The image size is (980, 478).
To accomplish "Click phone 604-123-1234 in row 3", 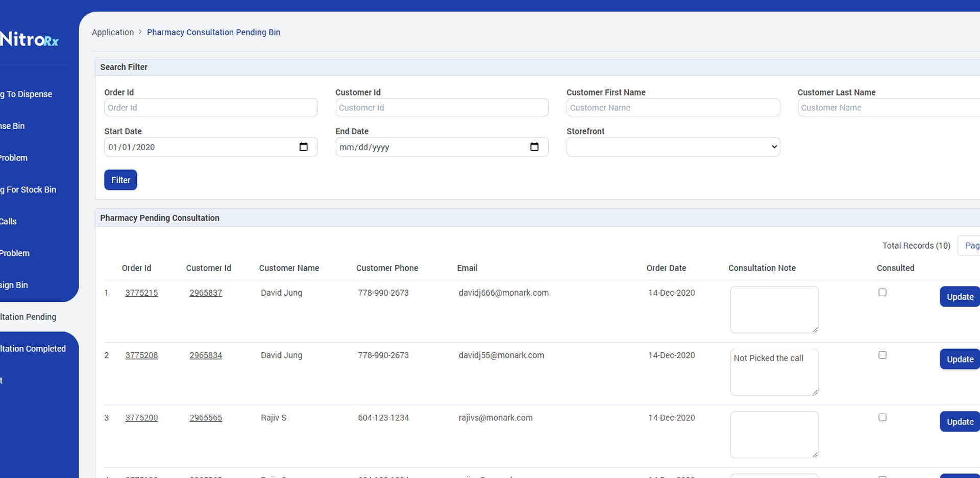I will [383, 417].
